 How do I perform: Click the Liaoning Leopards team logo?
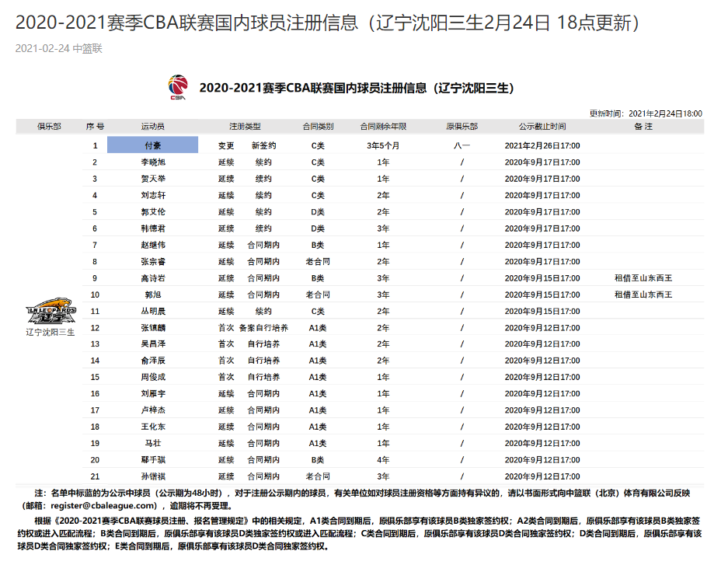tap(51, 311)
